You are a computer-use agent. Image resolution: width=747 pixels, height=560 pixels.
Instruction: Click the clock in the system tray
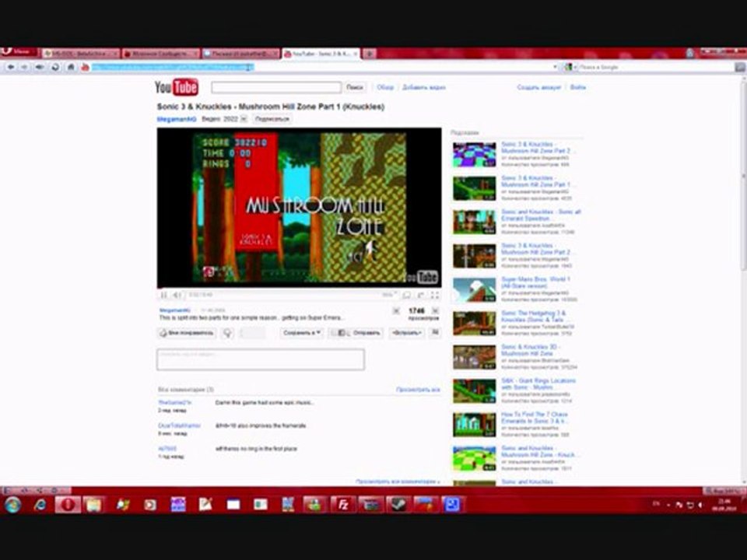click(724, 505)
